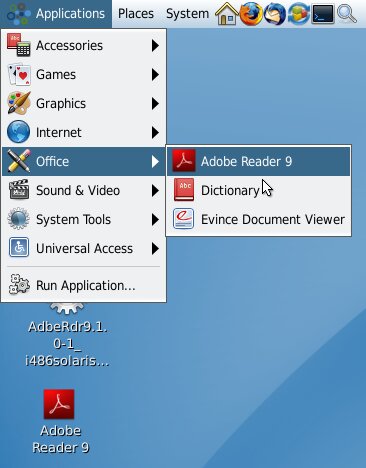Expand the Graphics submenu arrow
The height and width of the screenshot is (468, 366).
[155, 103]
